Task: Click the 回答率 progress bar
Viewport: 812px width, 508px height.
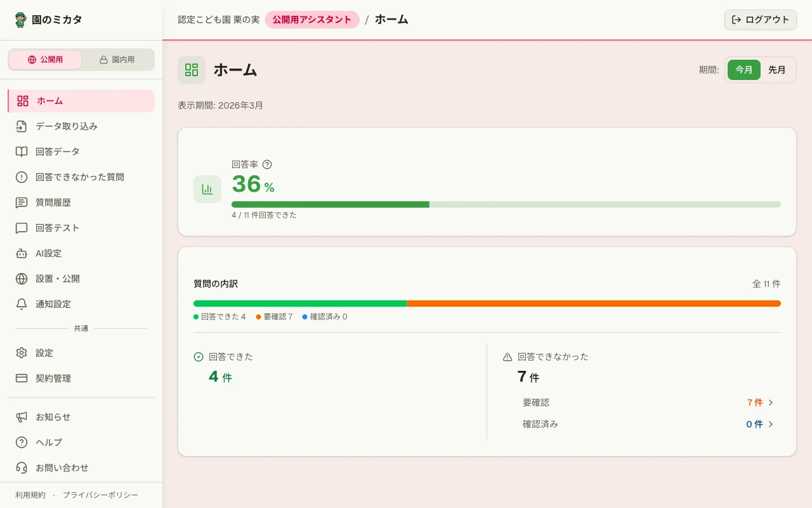Action: click(506, 204)
